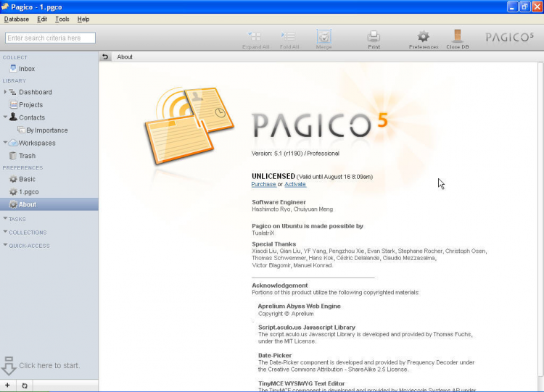The height and width of the screenshot is (392, 544).
Task: Click the 'Software Engineer' heading
Action: (x=279, y=202)
